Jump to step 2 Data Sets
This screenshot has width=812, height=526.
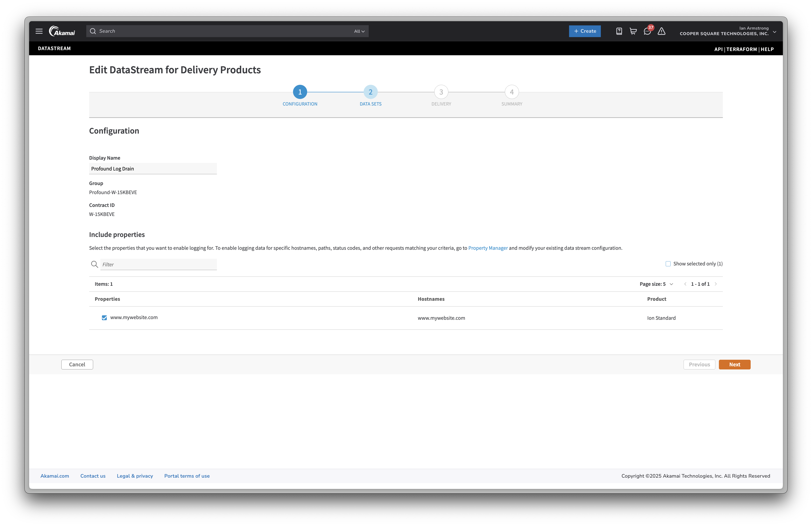[370, 92]
